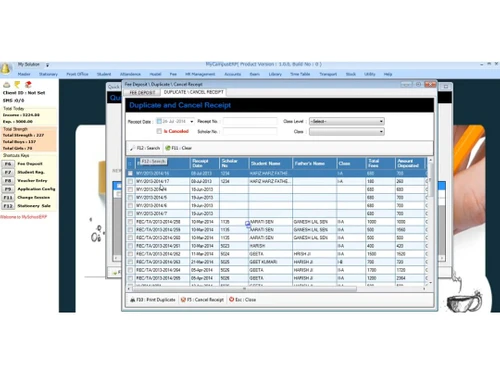The width and height of the screenshot is (500, 375).
Task: Check the box for receipt WY/2013-2014/5
Action: (x=130, y=198)
